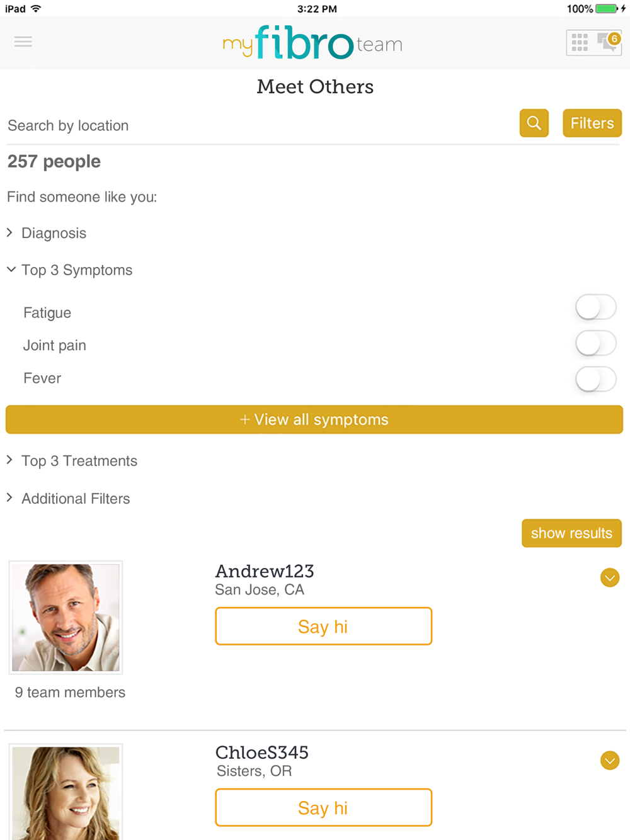Click the myfibroteam logo

pos(313,43)
